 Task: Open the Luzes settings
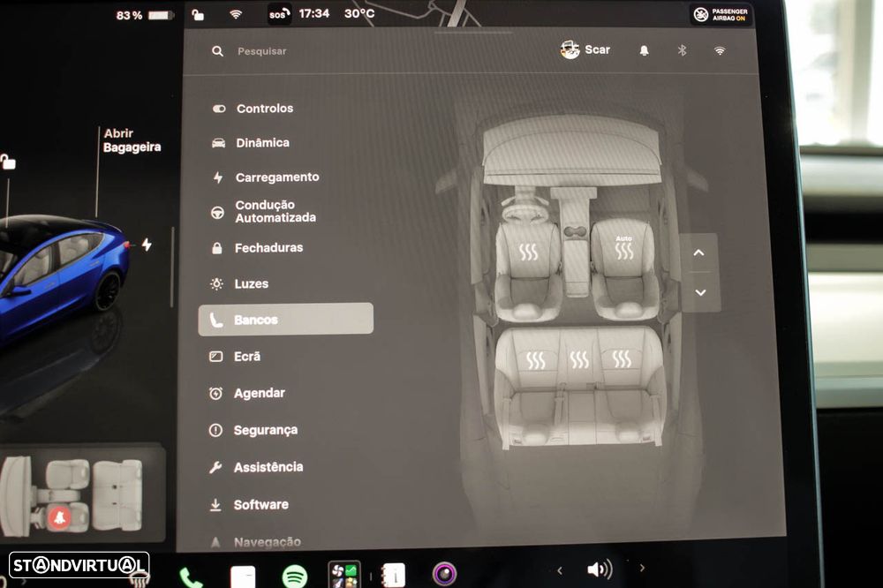(x=239, y=284)
